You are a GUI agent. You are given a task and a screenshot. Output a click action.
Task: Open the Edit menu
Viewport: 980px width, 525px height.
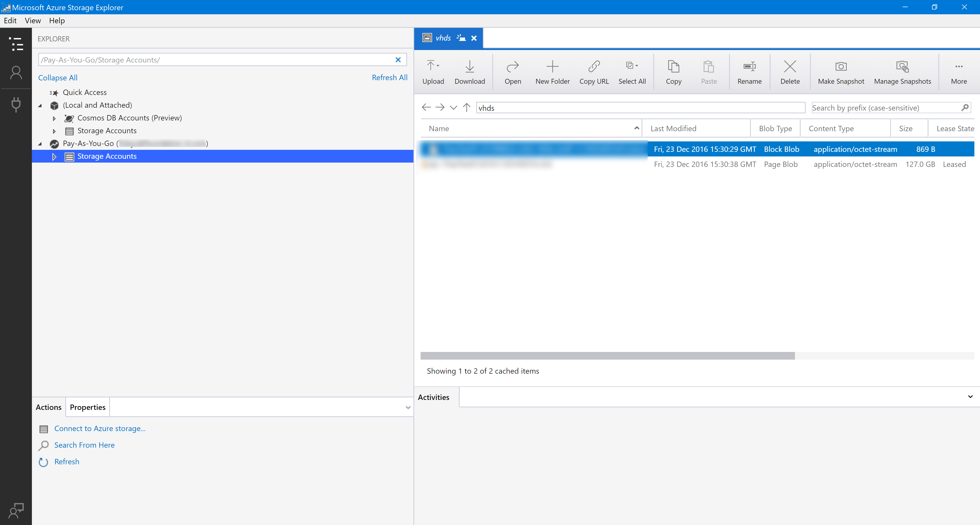10,20
